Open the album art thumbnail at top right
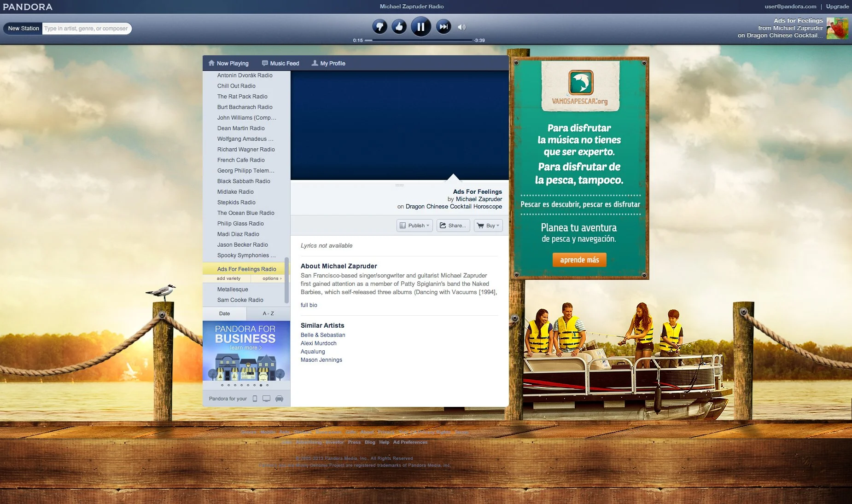 (837, 28)
